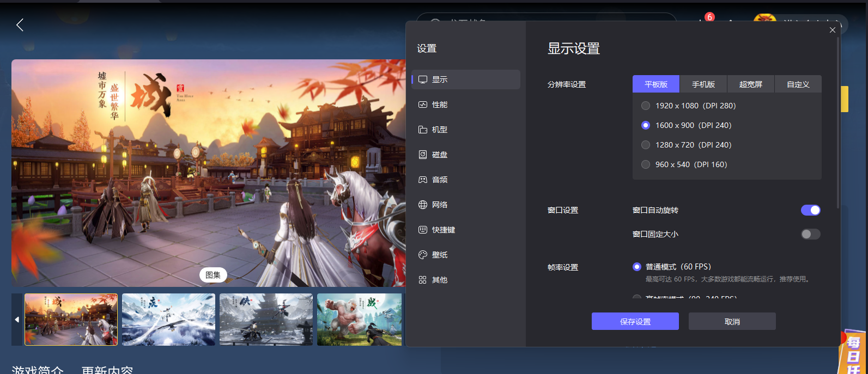Open the 磁盘 settings section
This screenshot has height=374, width=868.
466,155
